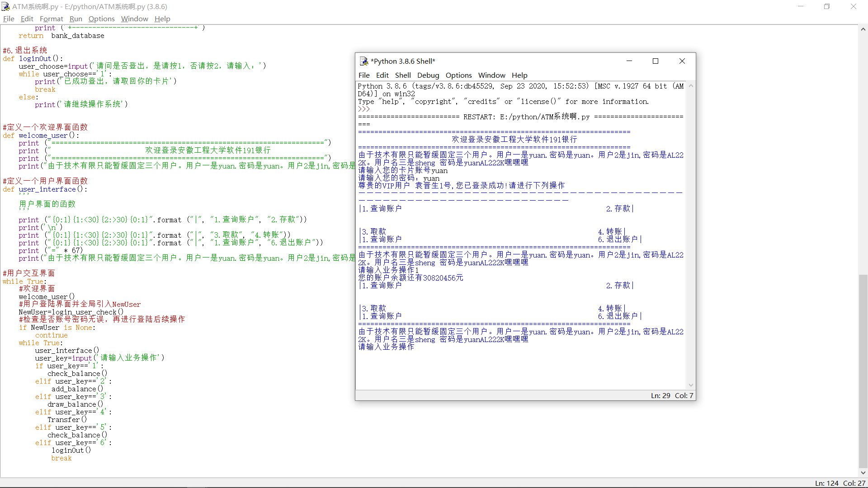
Task: Open the editor Format menu
Action: [x=51, y=19]
